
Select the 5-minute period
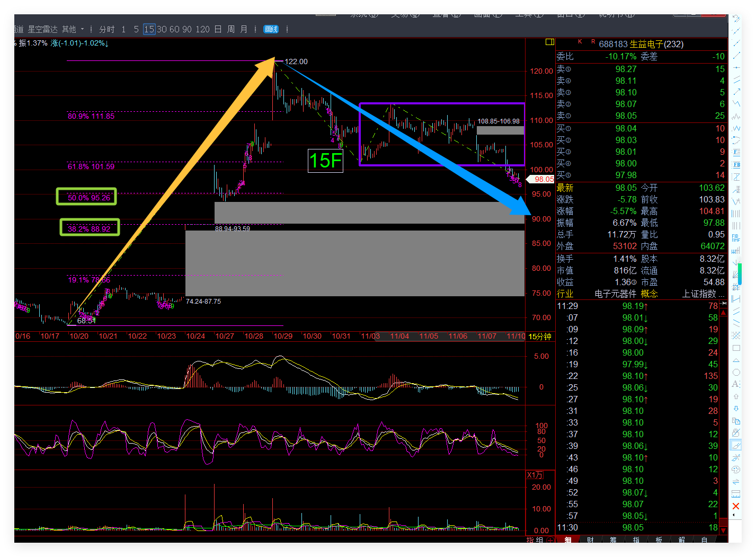click(136, 29)
